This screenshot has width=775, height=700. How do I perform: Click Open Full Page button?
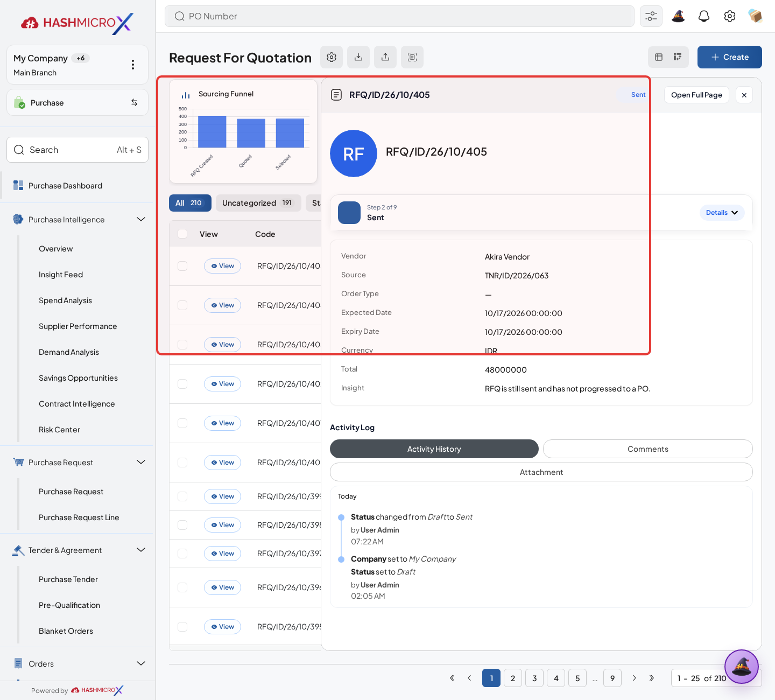696,95
